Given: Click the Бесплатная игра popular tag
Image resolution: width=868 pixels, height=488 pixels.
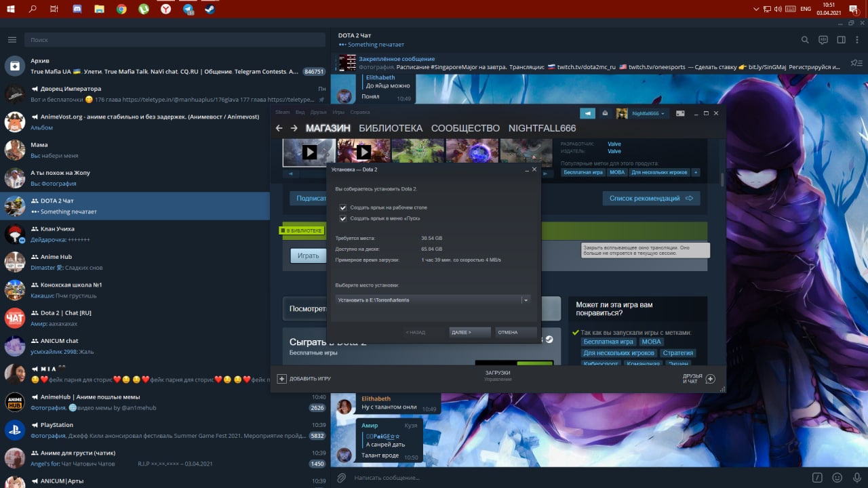Looking at the screenshot, I should click(583, 172).
